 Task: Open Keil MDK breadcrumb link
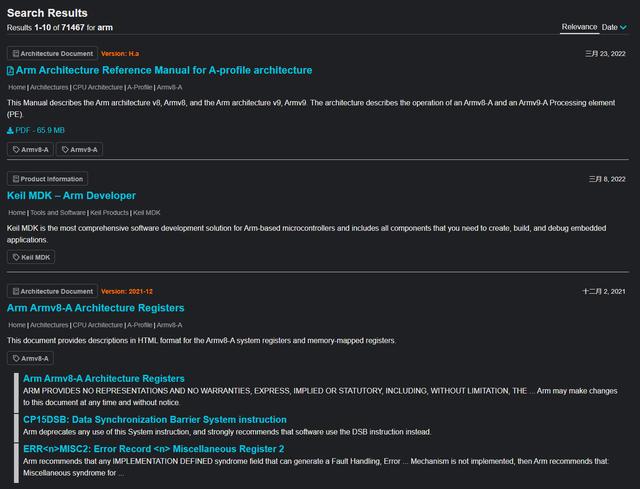[147, 213]
